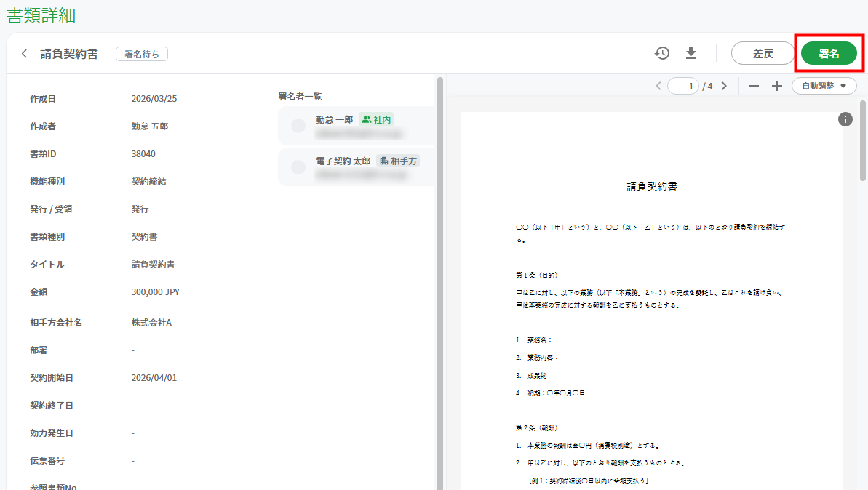This screenshot has width=868, height=490.
Task: Click the 機能種別 value 契約締結
Action: coord(148,182)
